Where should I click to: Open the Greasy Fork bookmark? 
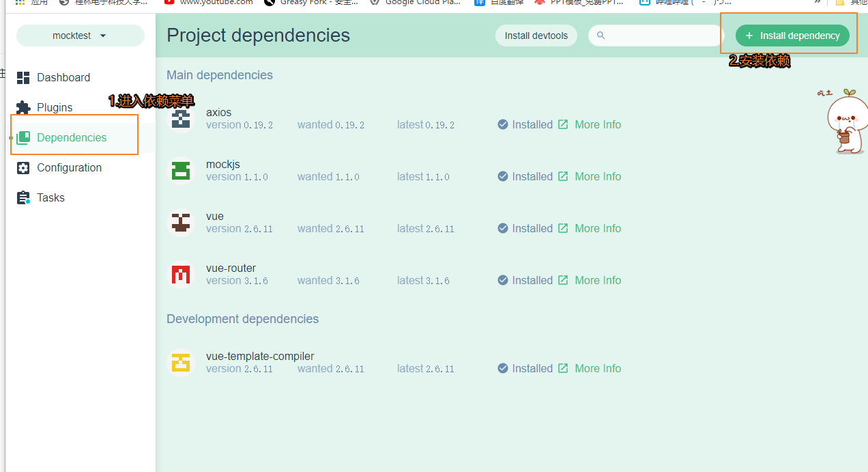(x=310, y=2)
